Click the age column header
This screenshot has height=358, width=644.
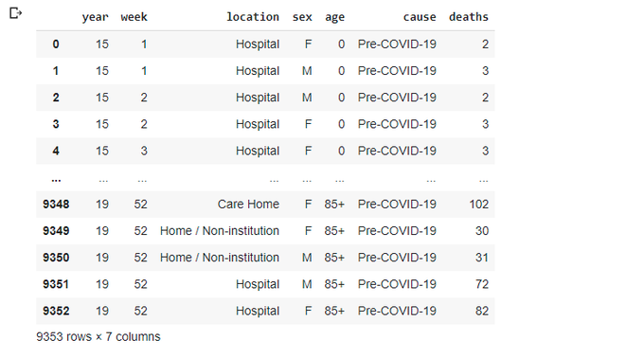(x=334, y=17)
